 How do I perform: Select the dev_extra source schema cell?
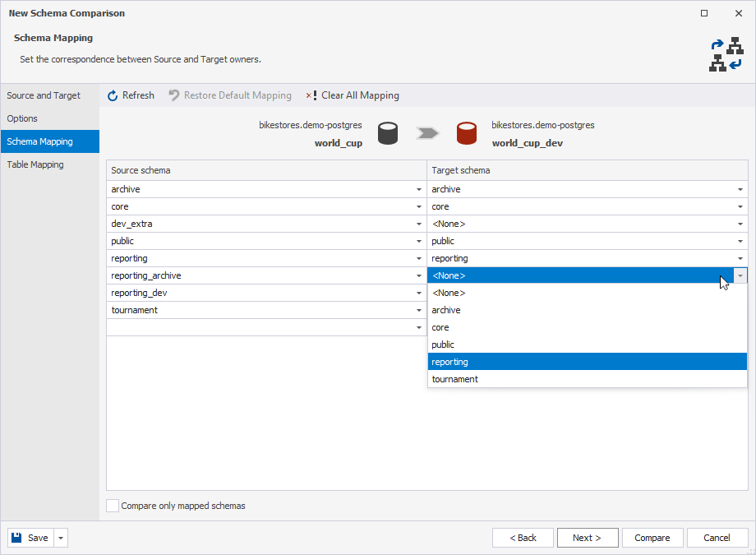(266, 224)
